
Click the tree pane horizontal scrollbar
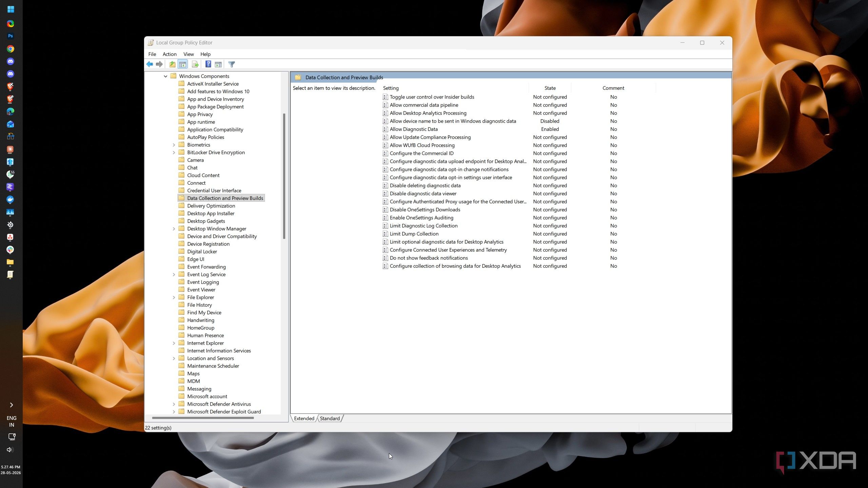[x=203, y=418]
